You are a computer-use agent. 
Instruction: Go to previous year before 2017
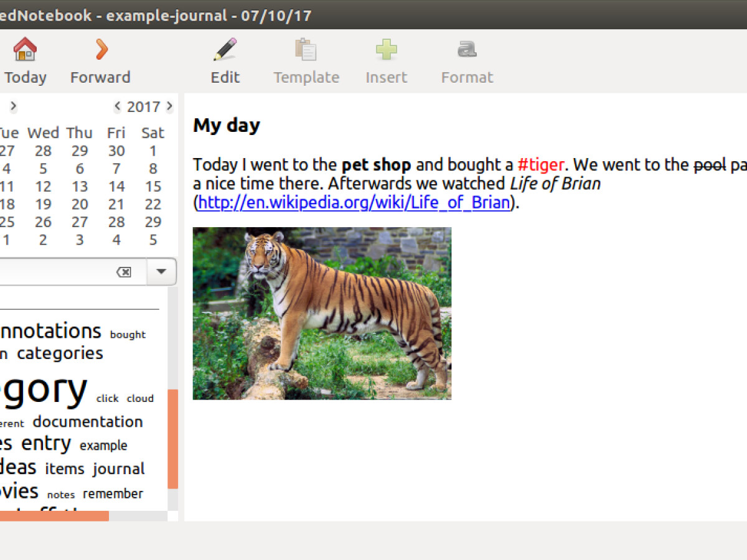click(x=118, y=107)
